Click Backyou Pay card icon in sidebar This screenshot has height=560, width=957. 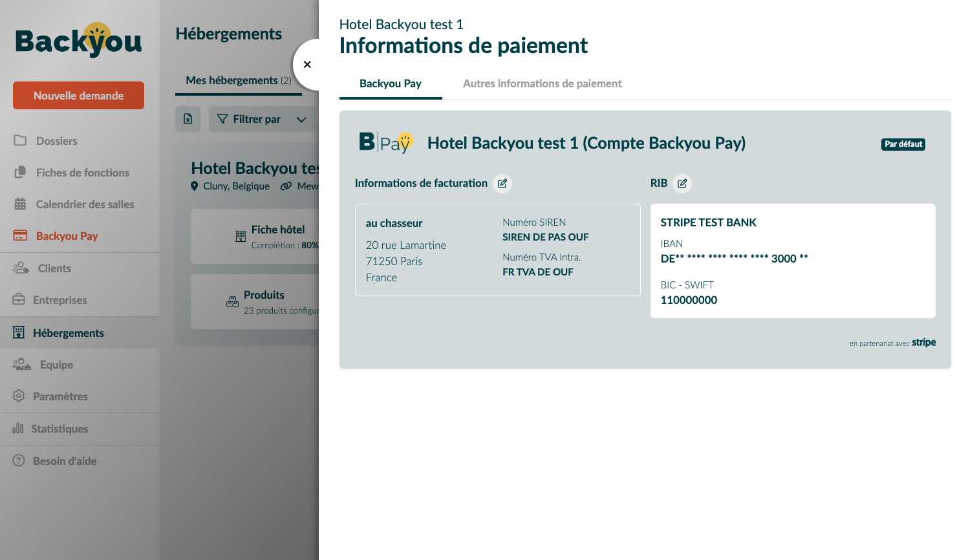tap(20, 235)
